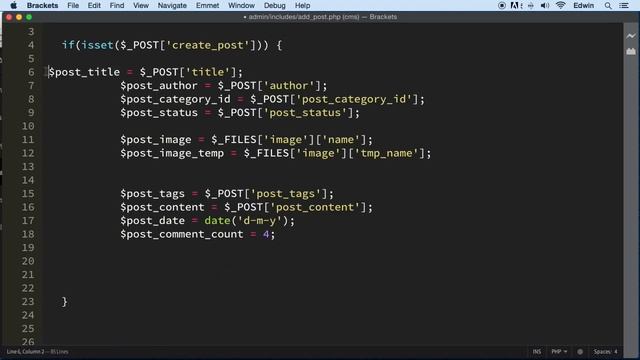Screen dimensions: 640x360
Task: Click the $post_comment_count variable
Action: coord(182,234)
